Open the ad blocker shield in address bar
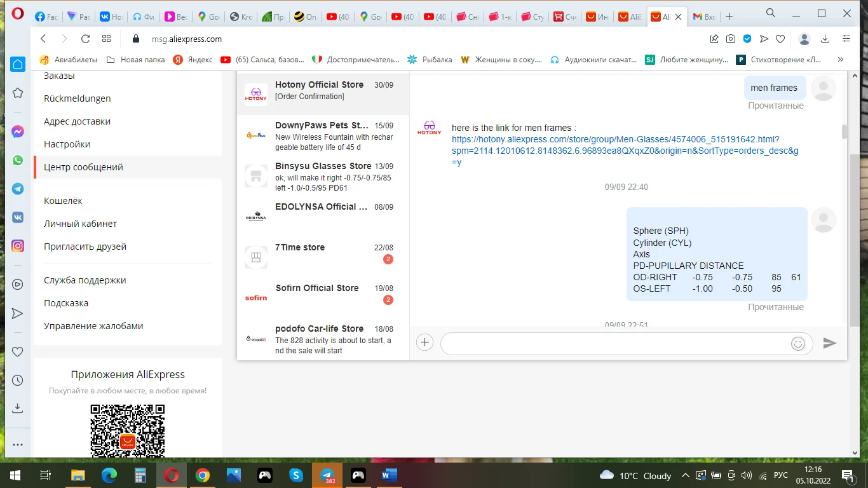Screen dimensions: 868x488 (x=747, y=39)
